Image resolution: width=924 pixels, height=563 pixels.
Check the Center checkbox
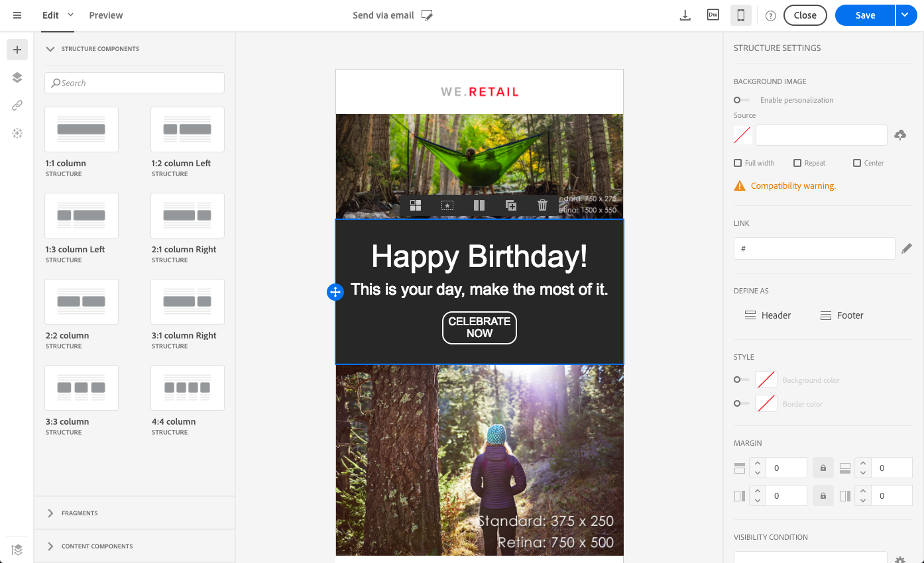click(x=857, y=163)
